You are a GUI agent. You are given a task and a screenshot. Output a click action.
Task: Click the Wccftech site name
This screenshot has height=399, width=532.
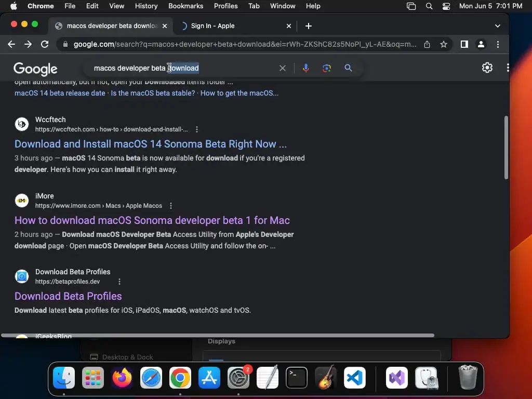click(50, 119)
